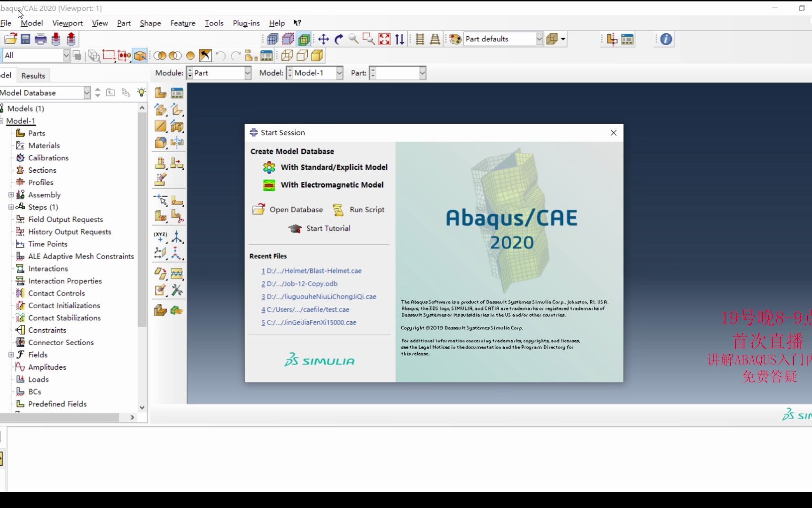
Task: Click the Print icon in toolbar
Action: tap(40, 39)
